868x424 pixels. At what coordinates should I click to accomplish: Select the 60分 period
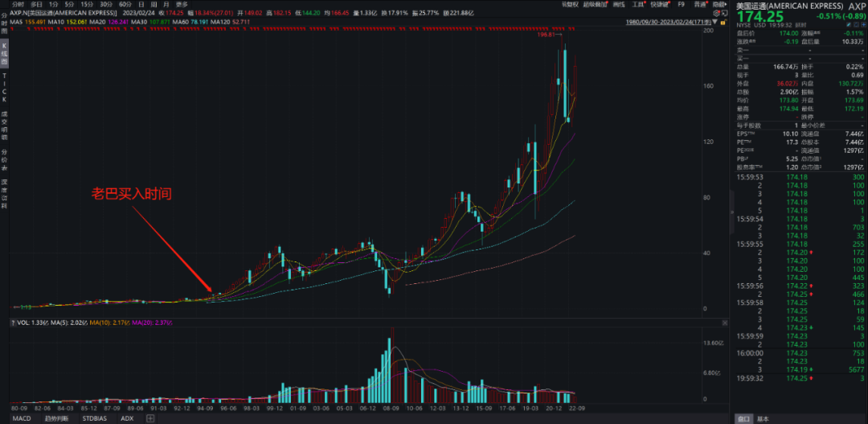click(125, 5)
